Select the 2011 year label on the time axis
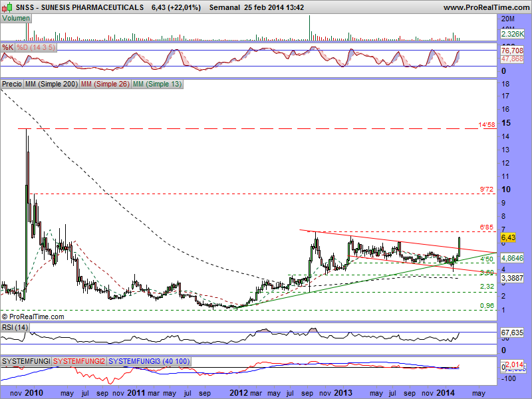 (136, 393)
